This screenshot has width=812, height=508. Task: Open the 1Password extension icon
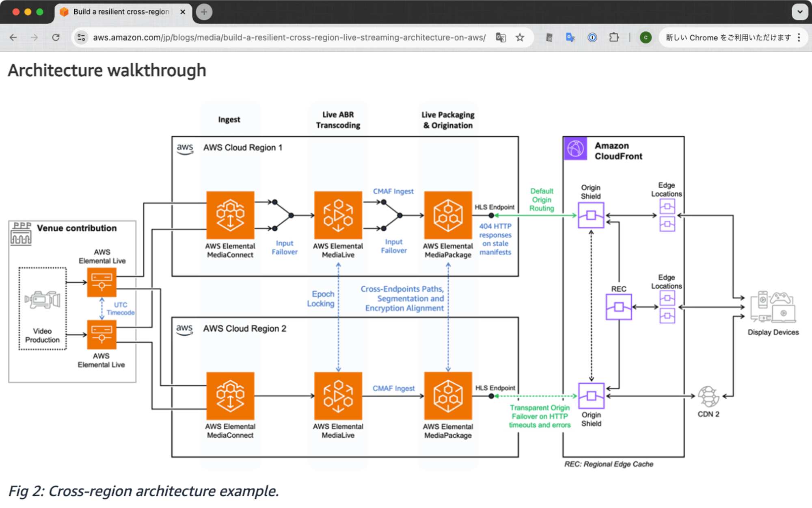592,37
